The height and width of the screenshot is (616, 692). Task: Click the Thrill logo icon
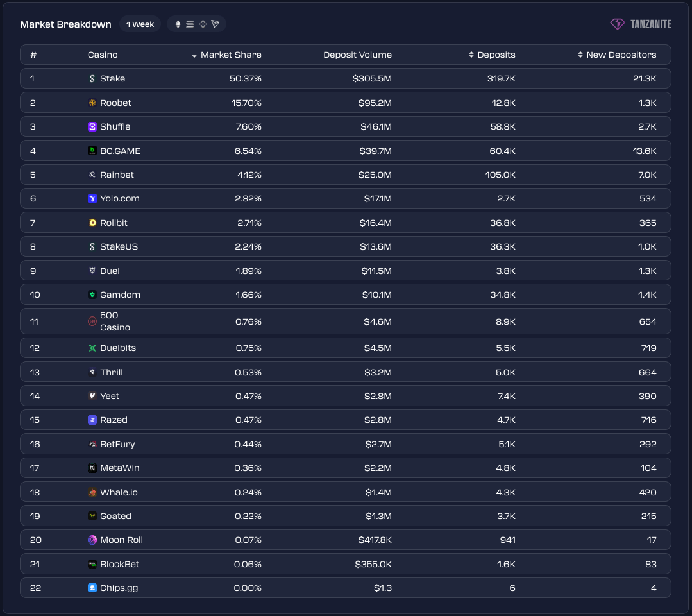pyautogui.click(x=92, y=372)
